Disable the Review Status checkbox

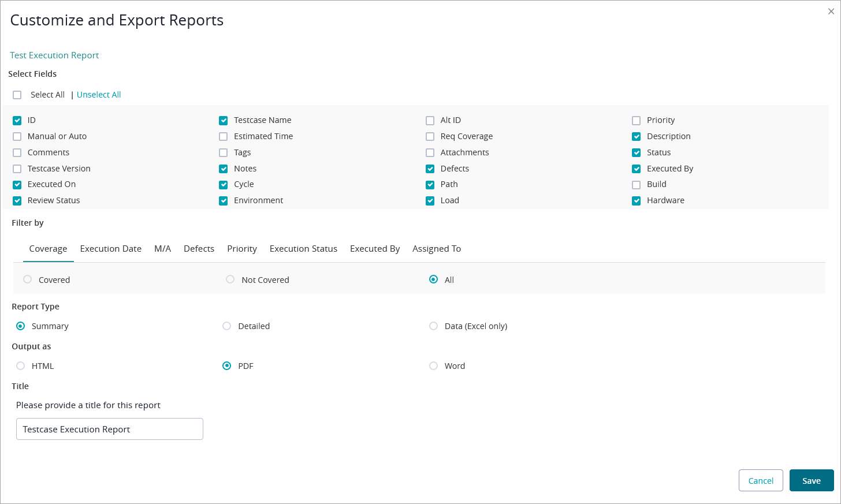17,201
